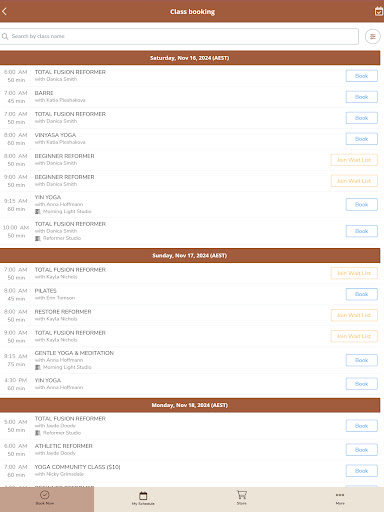Viewport: 384px width, 512px height.
Task: Open the filter options icon
Action: pyautogui.click(x=373, y=36)
